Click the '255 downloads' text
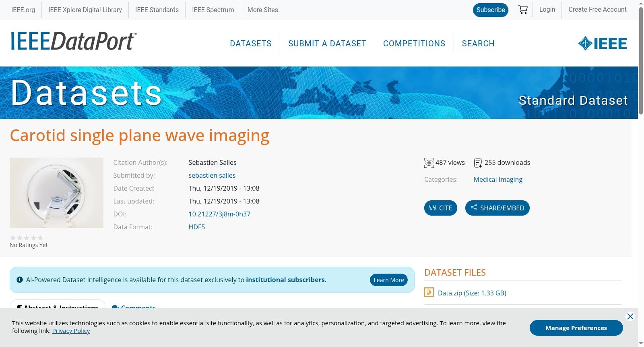 point(507,162)
